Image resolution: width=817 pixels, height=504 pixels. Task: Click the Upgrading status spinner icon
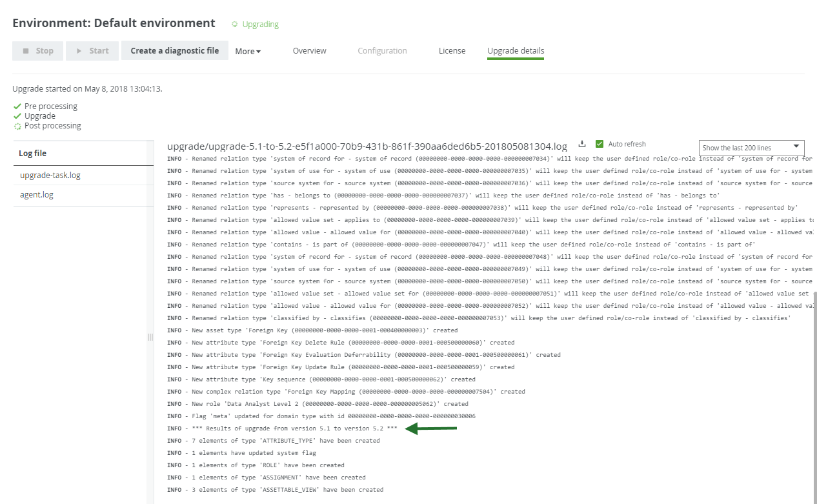click(235, 25)
